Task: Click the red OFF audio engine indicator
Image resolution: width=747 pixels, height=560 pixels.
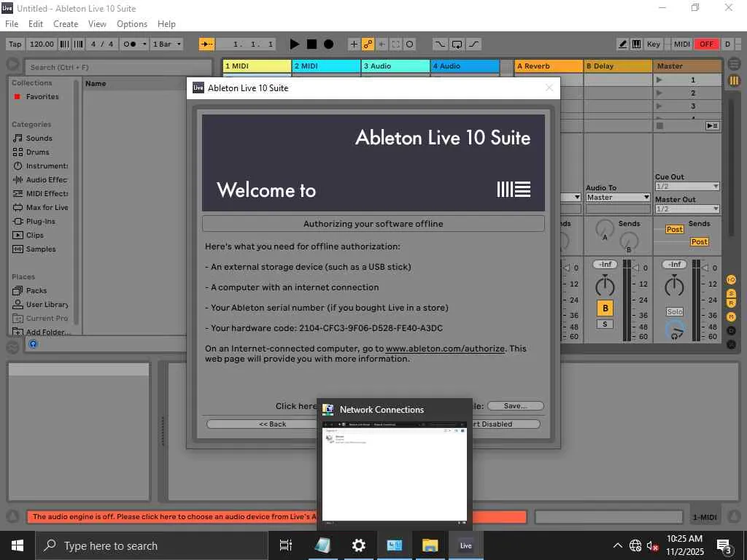Action: (x=706, y=44)
